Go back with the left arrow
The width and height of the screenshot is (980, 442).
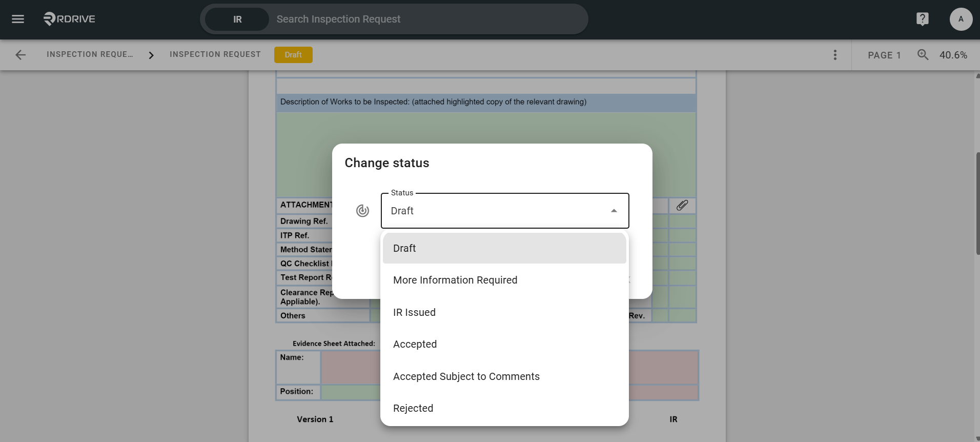pyautogui.click(x=21, y=55)
